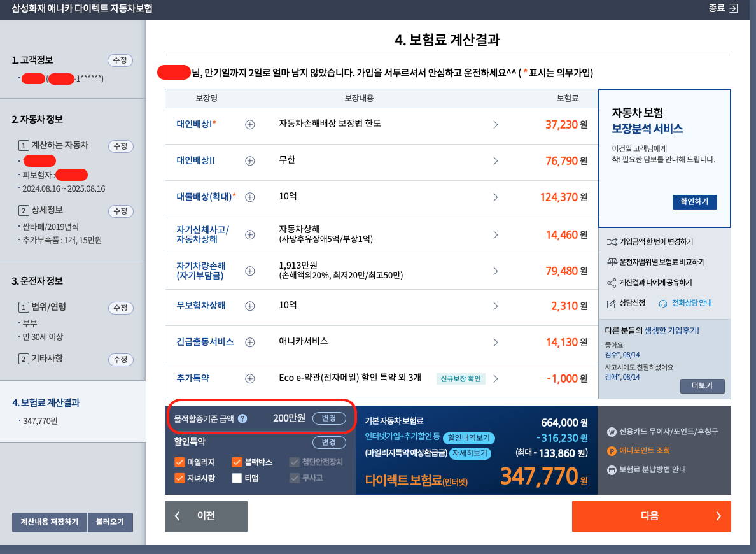Screen dimensions: 756x554
Task: Click plus icon next to 대인배상II
Action: pyautogui.click(x=249, y=160)
